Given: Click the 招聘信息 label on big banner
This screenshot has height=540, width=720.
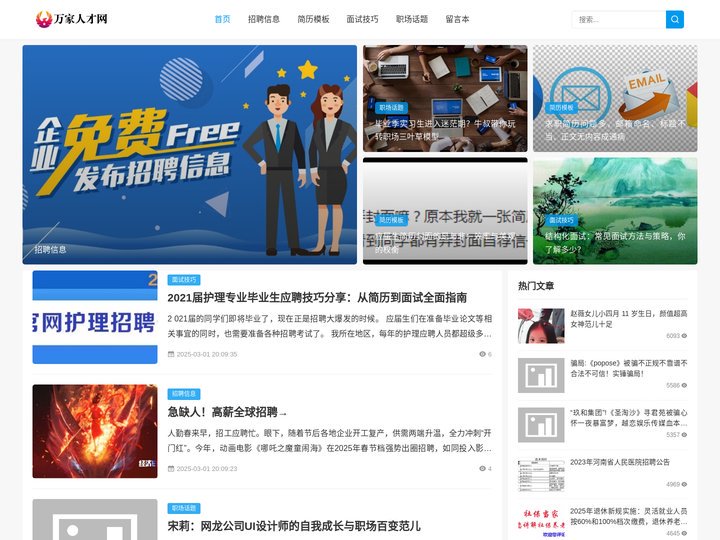Looking at the screenshot, I should [x=51, y=249].
